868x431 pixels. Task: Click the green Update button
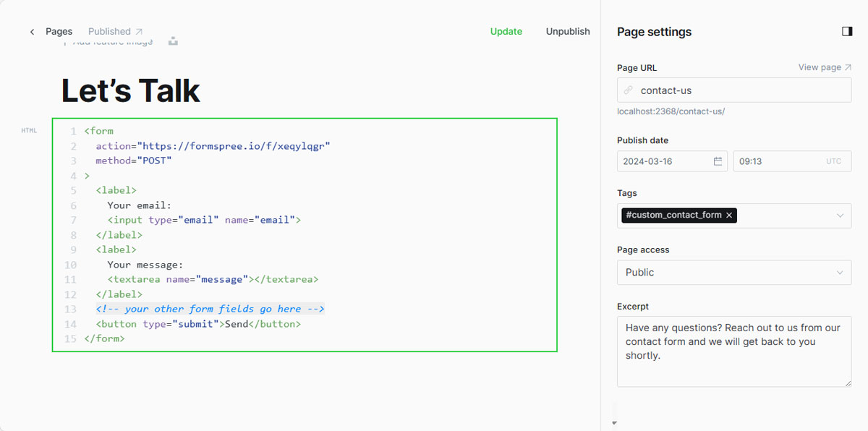pos(506,31)
